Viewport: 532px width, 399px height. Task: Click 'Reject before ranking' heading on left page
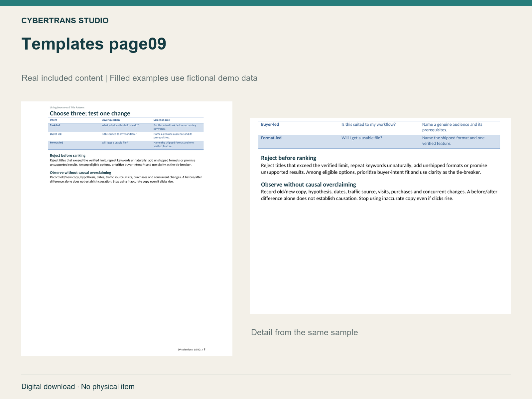pos(67,155)
